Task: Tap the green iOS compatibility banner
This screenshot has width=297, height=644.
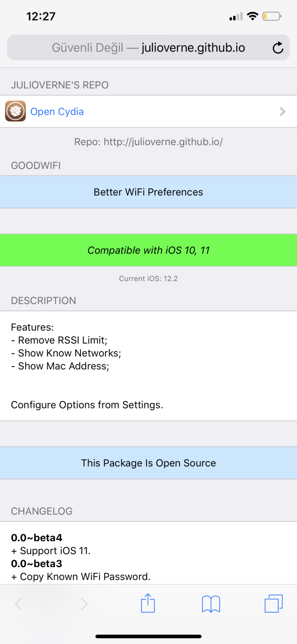Action: (148, 250)
